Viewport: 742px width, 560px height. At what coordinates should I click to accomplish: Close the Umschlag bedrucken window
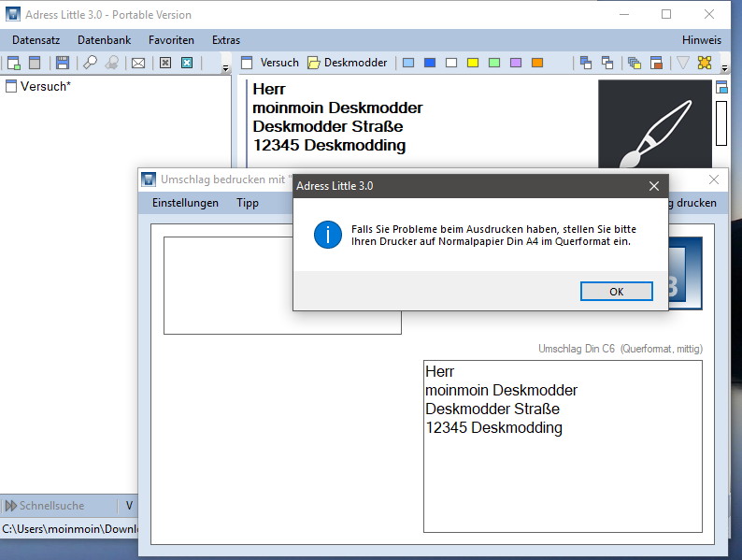coord(714,179)
